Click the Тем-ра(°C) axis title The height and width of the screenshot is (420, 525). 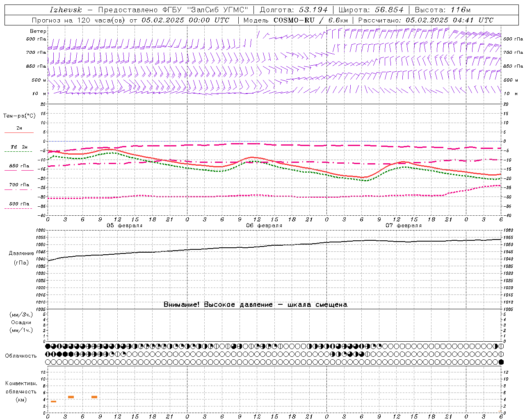pyautogui.click(x=19, y=116)
